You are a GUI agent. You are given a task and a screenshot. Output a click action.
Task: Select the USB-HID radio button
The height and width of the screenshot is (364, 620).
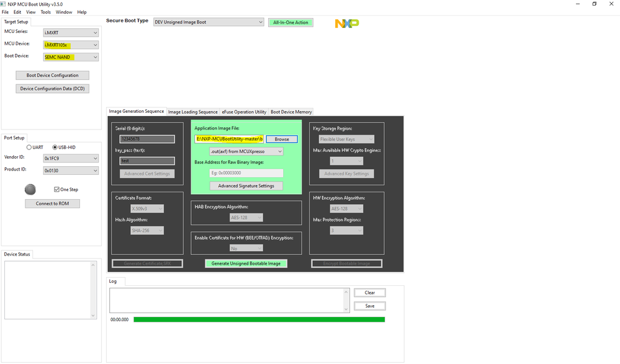(x=55, y=147)
